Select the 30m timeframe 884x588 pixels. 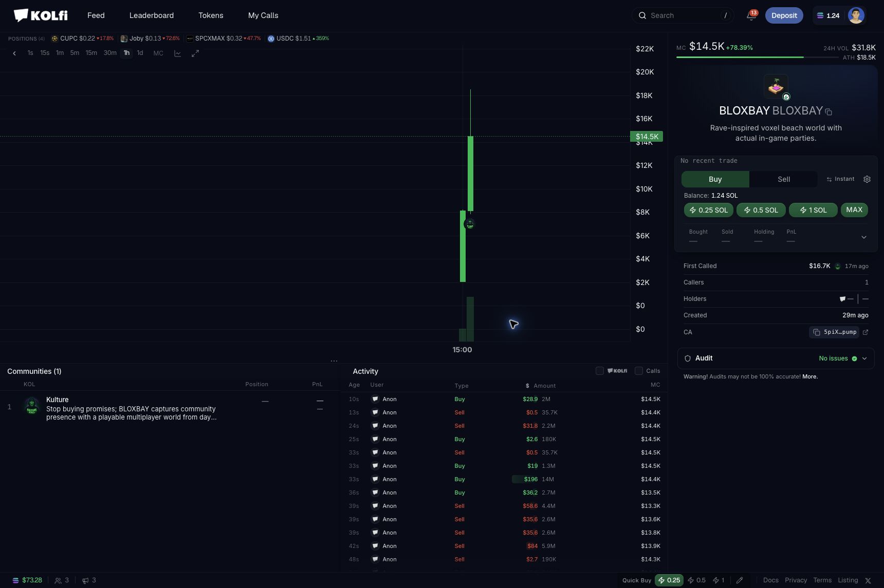tap(110, 53)
